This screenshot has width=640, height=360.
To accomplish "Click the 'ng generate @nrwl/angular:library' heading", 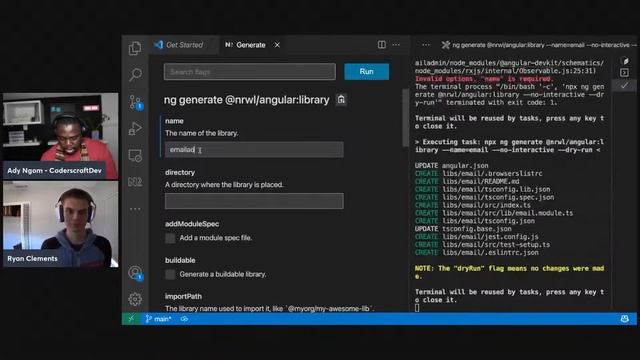I will [247, 100].
